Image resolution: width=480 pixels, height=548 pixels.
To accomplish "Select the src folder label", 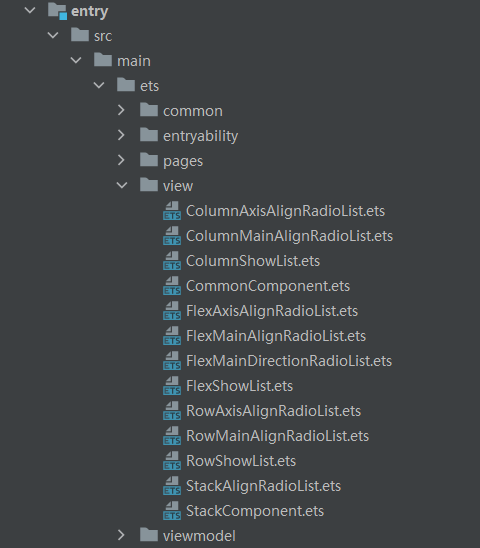I will (103, 36).
